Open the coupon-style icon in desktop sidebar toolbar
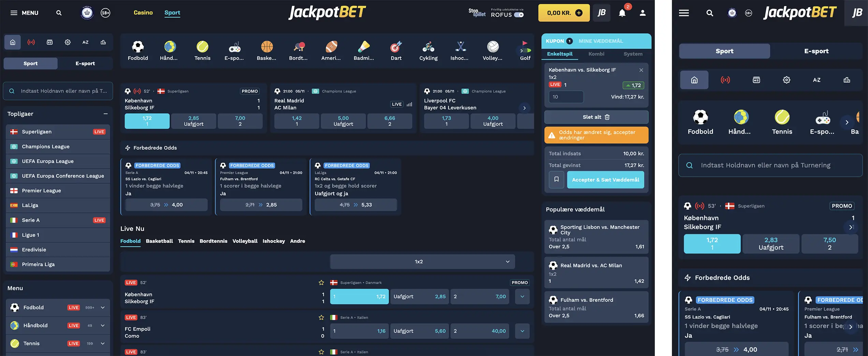Screen dimensions: 868x356 (x=49, y=42)
